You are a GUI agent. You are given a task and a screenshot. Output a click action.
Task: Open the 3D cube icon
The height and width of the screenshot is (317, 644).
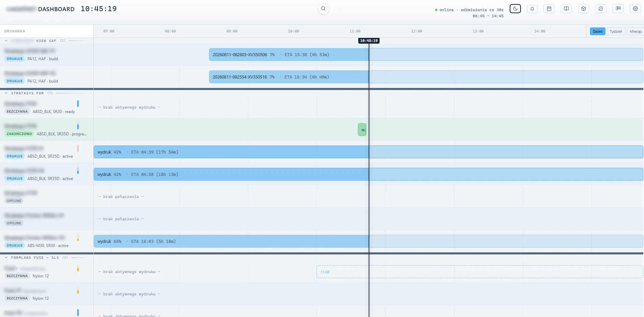(584, 9)
